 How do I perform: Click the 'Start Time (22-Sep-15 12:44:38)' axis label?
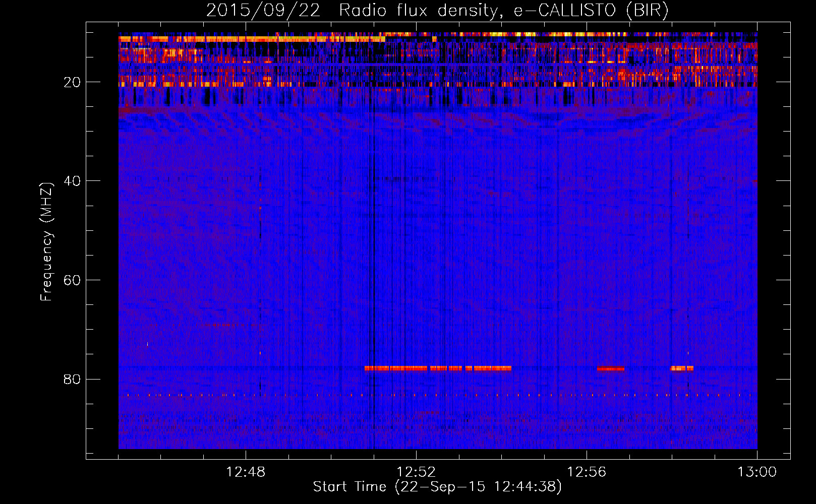point(437,487)
